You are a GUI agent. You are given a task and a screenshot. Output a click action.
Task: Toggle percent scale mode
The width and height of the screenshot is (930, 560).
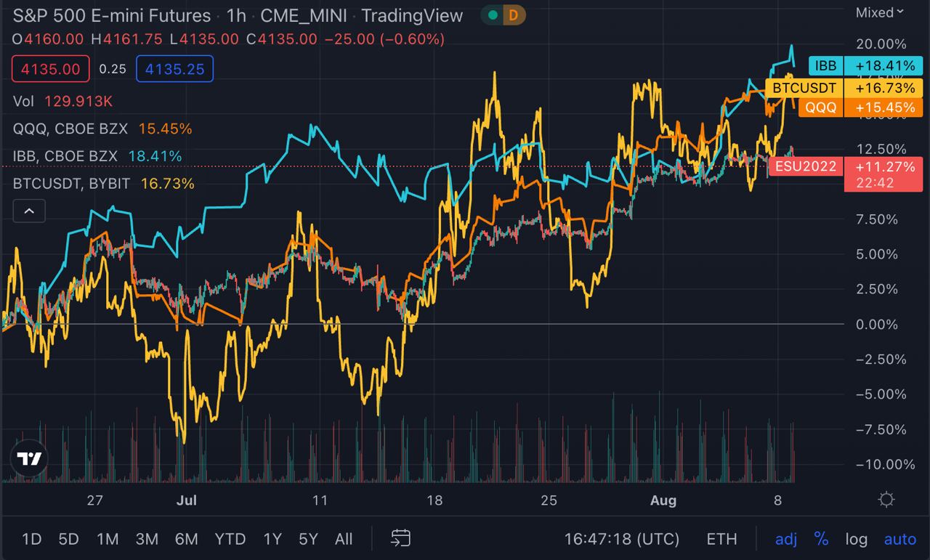821,539
